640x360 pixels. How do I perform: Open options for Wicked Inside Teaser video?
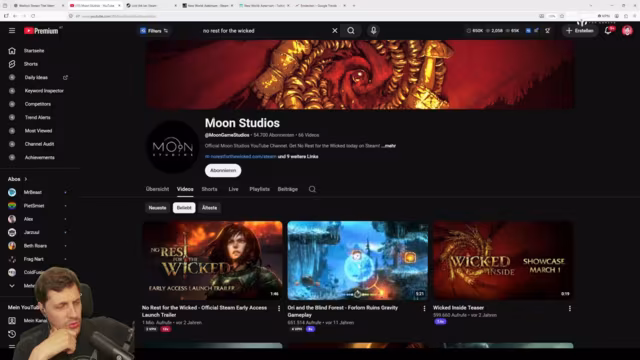(x=570, y=309)
